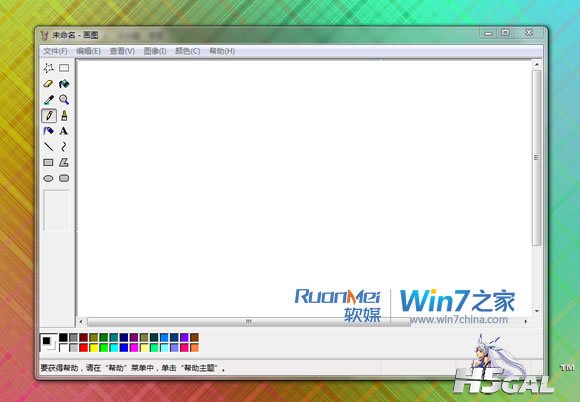Choose the Brush tool
Viewport: 580px width, 402px height.
pos(64,115)
